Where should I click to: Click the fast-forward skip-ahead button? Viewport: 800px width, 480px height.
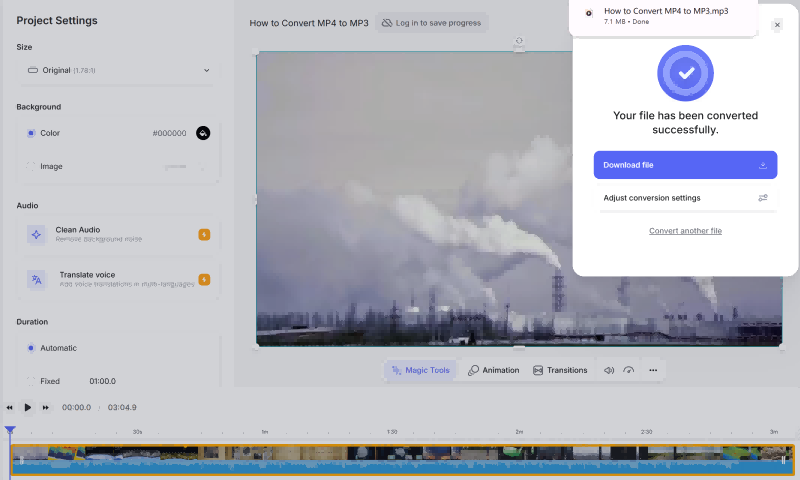(45, 408)
